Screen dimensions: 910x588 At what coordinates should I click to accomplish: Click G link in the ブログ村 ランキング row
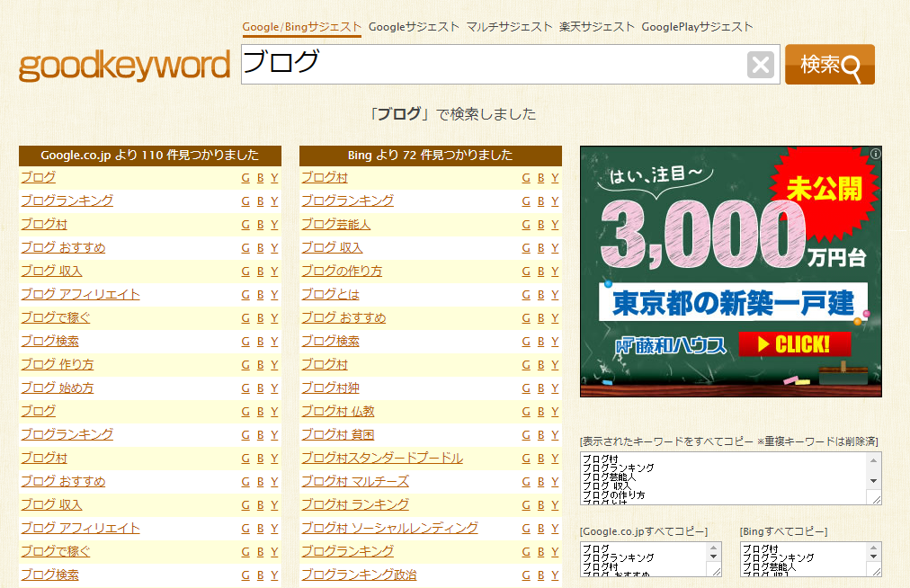click(x=526, y=505)
